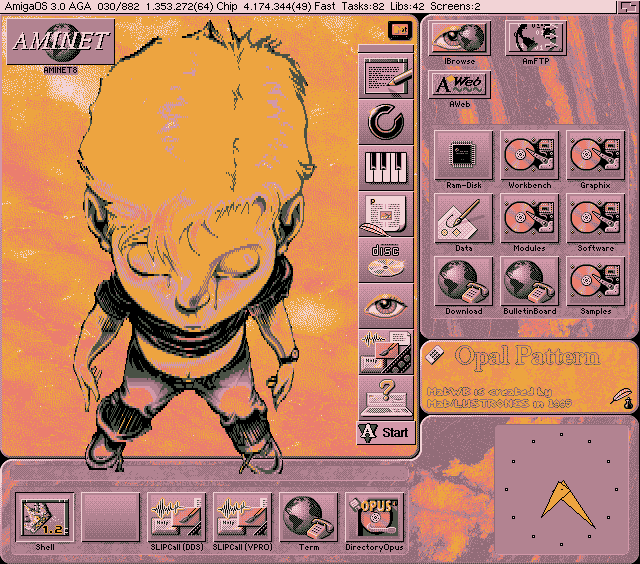Launch SLIPCall (VPRO) dock icon
The image size is (640, 564).
[x=242, y=517]
